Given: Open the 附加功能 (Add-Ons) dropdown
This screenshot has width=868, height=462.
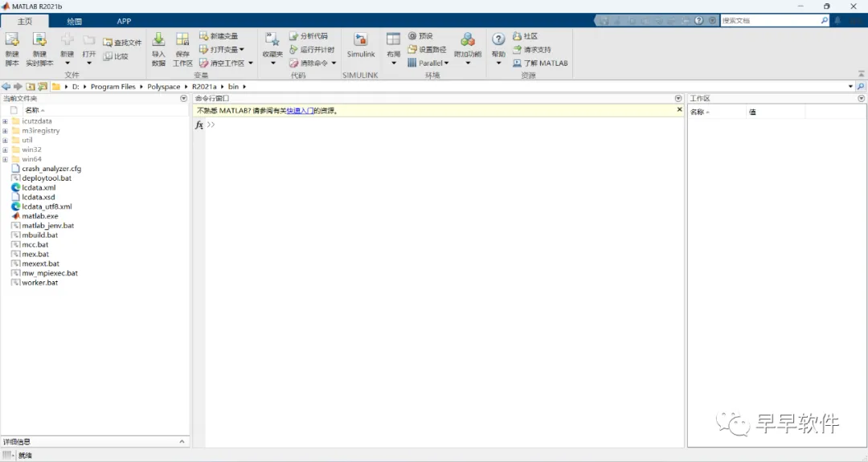Looking at the screenshot, I should [468, 63].
